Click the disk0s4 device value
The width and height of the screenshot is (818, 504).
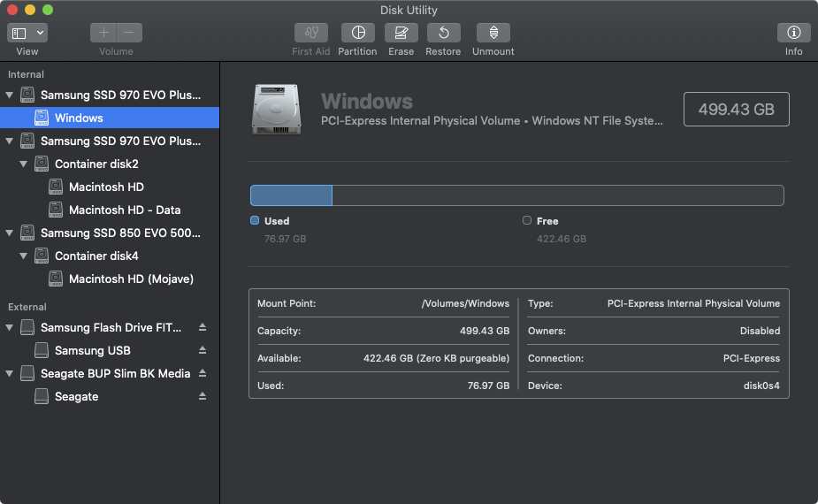coord(761,386)
